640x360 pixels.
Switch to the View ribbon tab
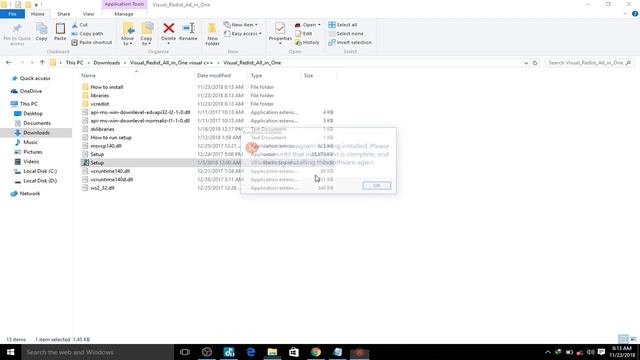click(x=89, y=14)
